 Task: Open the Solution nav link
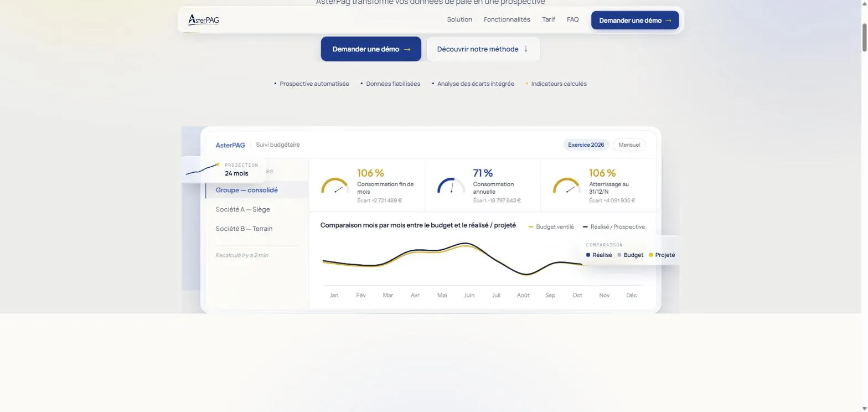pos(459,19)
